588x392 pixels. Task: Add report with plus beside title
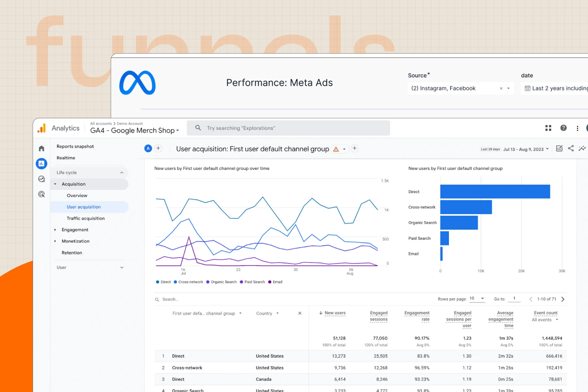(354, 149)
